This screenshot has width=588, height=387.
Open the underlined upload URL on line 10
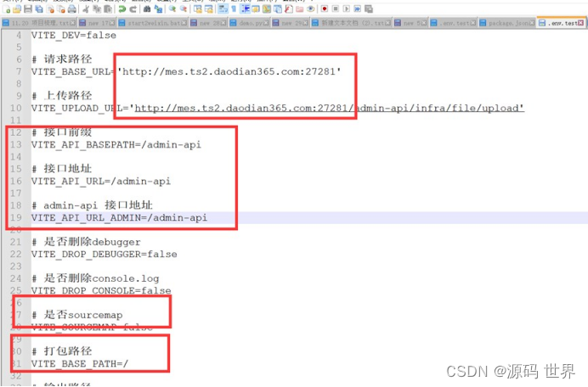[329, 109]
